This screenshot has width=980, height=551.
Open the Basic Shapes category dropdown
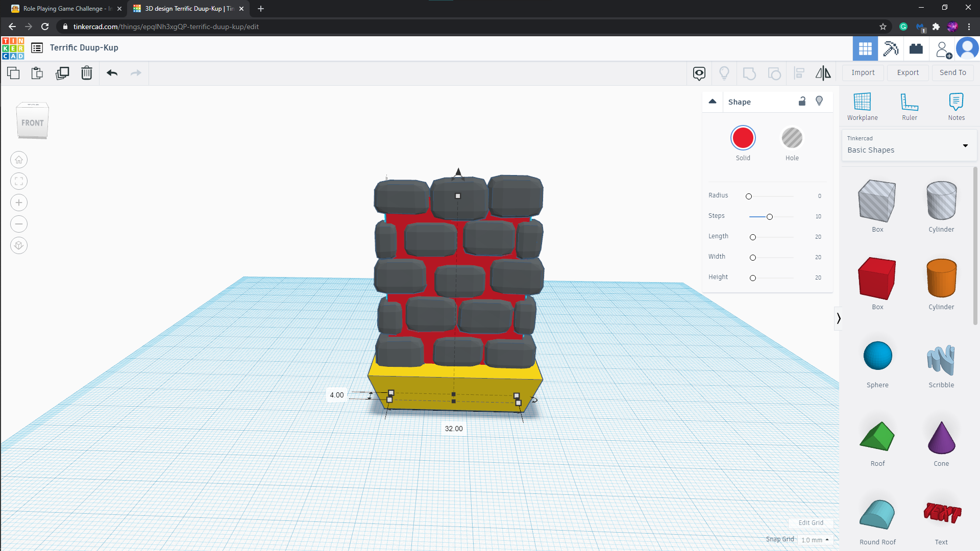[909, 145]
